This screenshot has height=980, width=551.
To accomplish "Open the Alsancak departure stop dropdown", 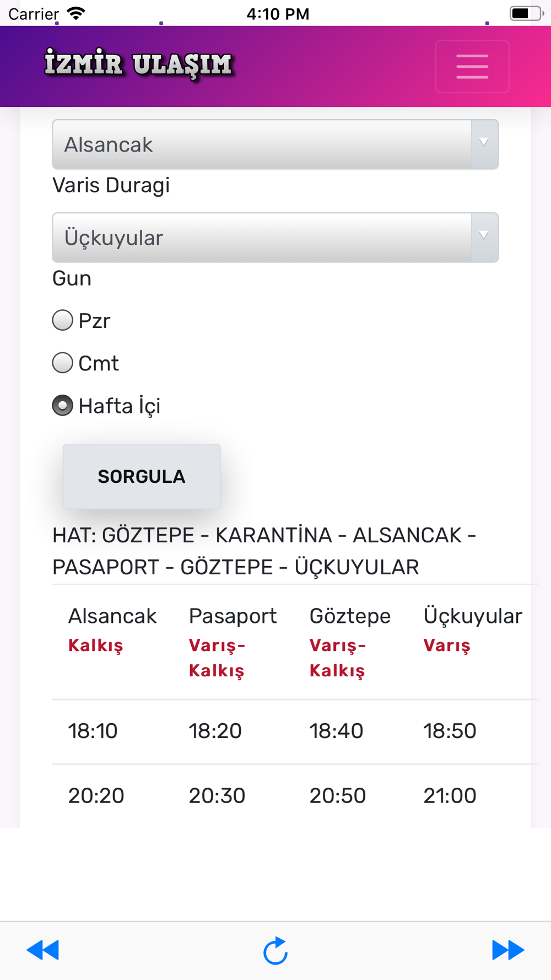I will click(275, 144).
